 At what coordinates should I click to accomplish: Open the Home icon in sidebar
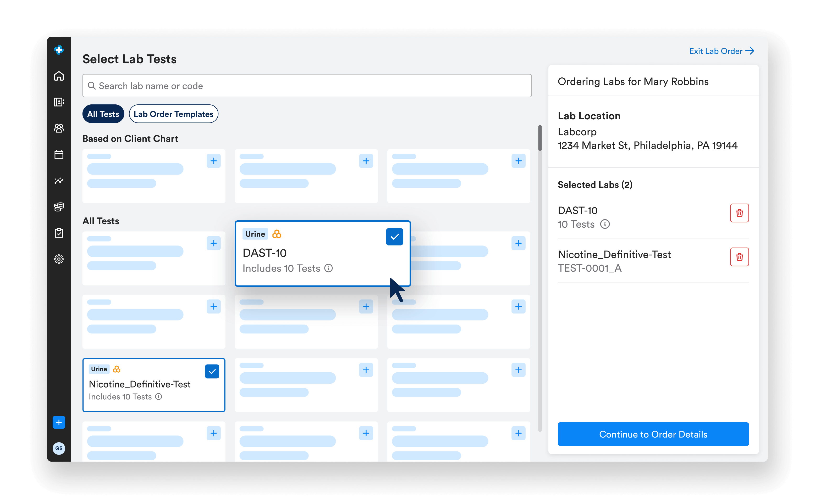tap(59, 76)
